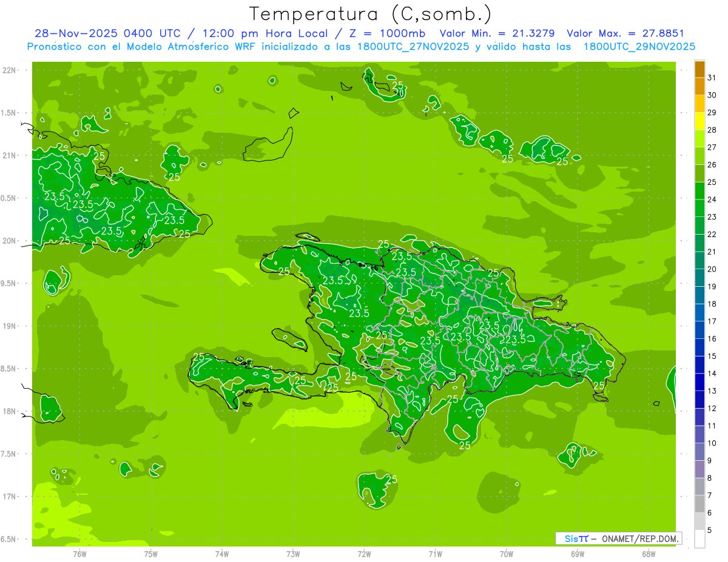Click the "76W" longitude axis label
Viewport: 728px width, 562px height.
pos(79,554)
